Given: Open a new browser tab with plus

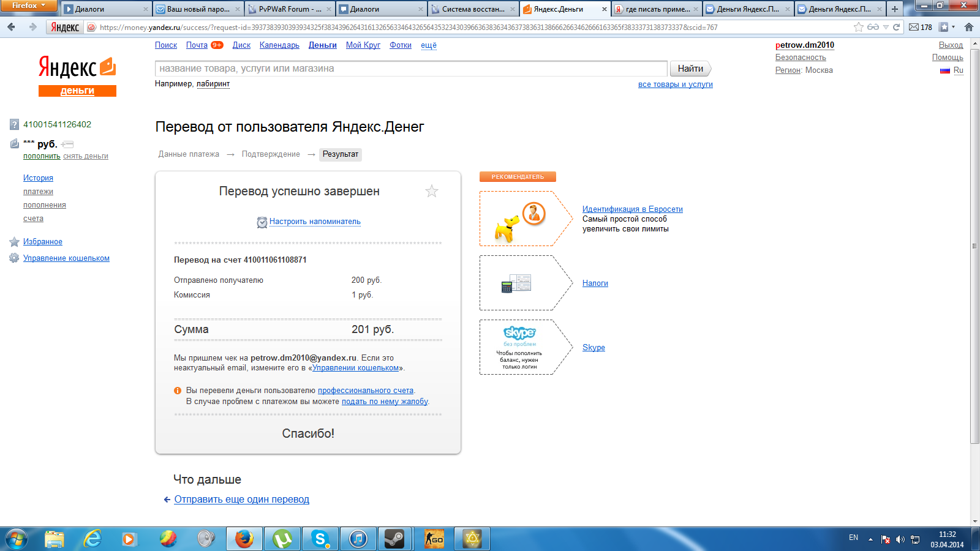Looking at the screenshot, I should coord(895,9).
